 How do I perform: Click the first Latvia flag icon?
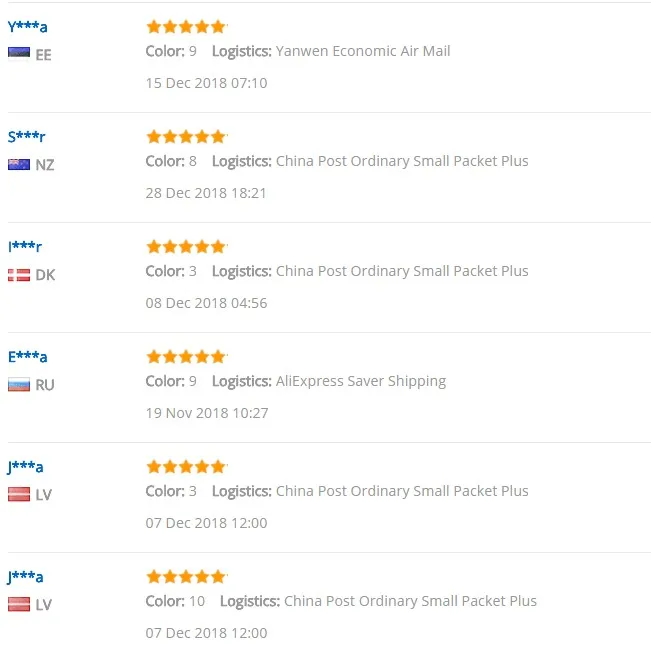point(19,494)
